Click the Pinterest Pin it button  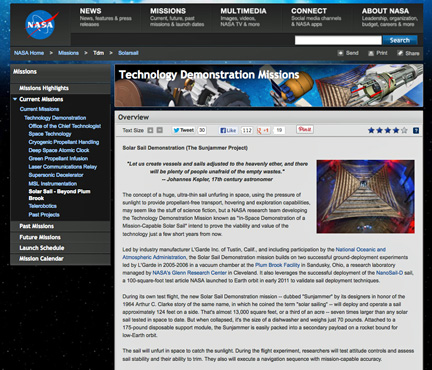[x=305, y=129]
